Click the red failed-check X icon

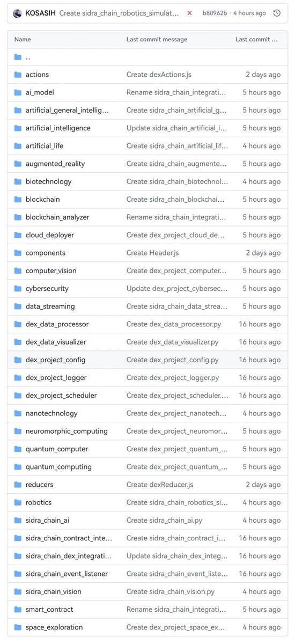tap(189, 13)
